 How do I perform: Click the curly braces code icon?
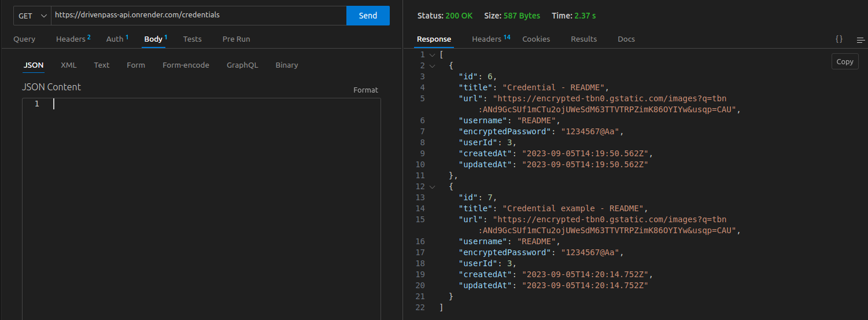click(839, 39)
